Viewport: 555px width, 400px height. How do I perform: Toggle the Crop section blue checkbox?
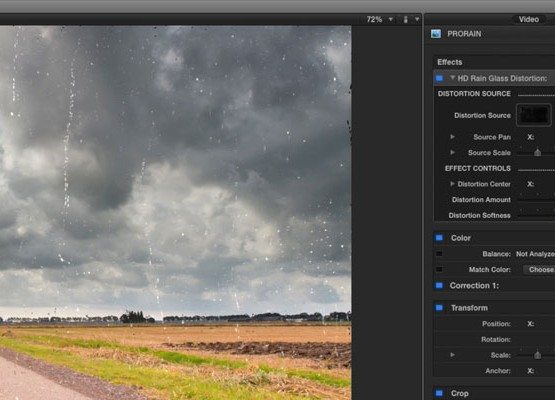click(x=439, y=393)
